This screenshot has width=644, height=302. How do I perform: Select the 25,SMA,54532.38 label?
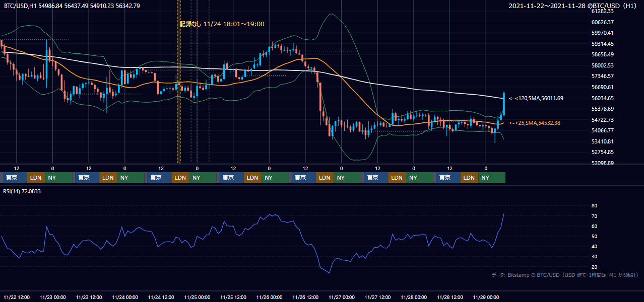(x=535, y=123)
